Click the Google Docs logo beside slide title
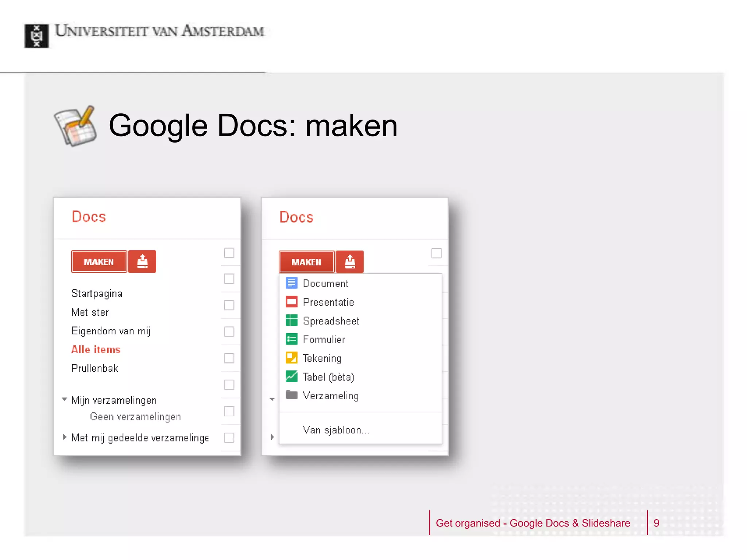 tap(76, 126)
